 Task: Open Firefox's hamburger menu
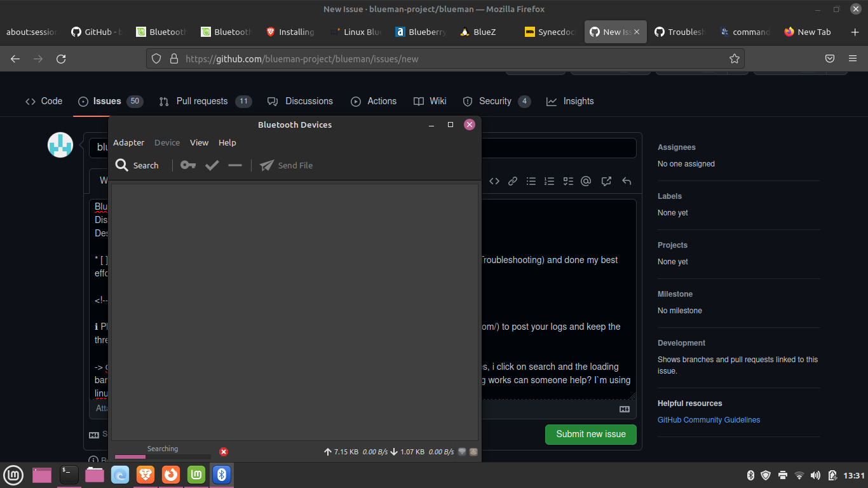852,58
